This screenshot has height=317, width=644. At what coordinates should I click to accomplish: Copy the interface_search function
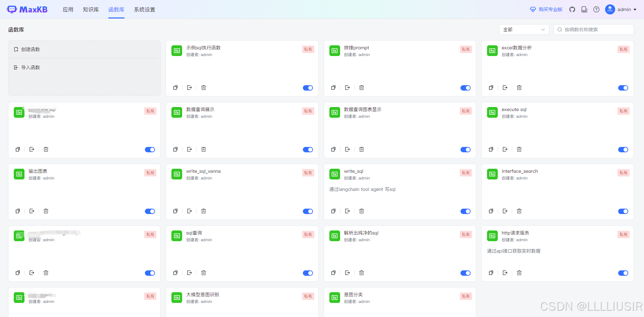point(491,211)
